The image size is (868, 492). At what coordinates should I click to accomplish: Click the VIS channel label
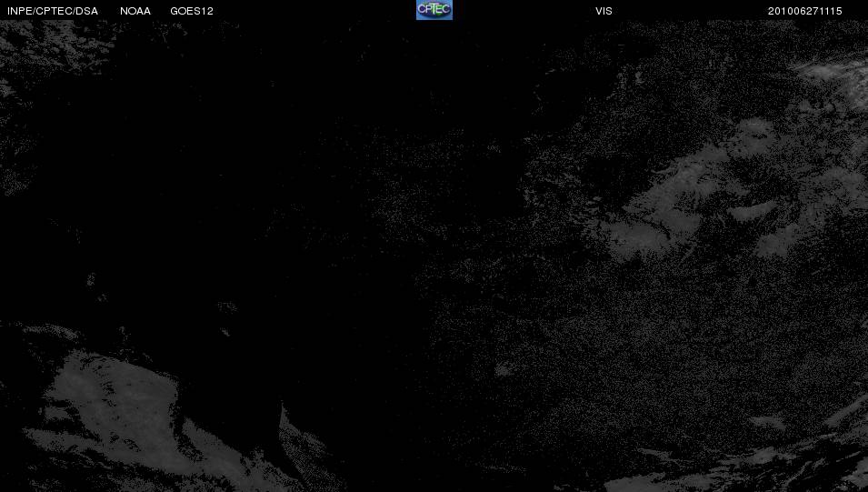click(x=604, y=11)
